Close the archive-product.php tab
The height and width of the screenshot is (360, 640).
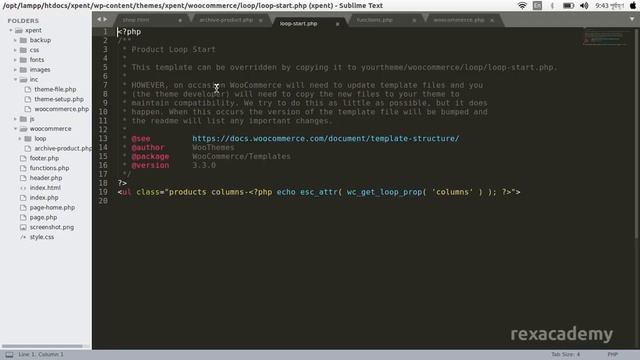[260, 20]
